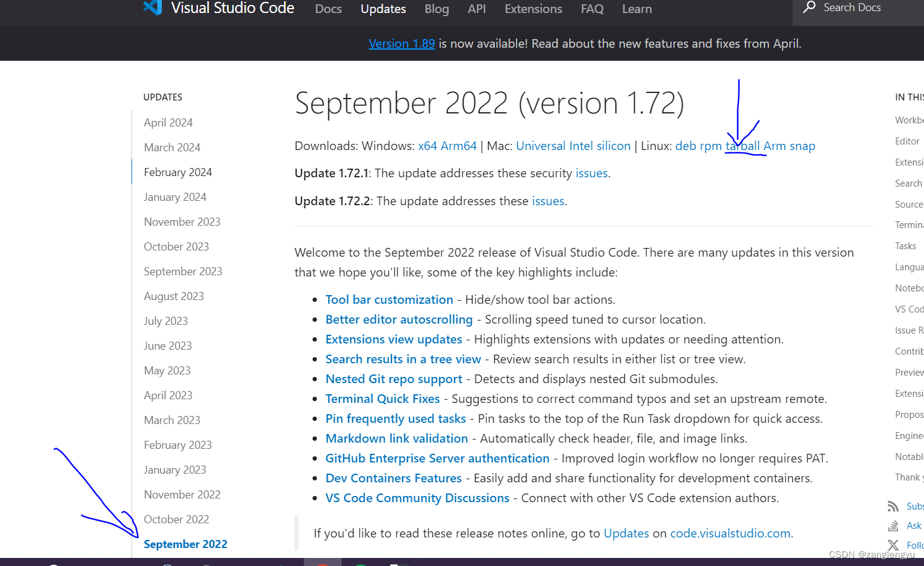Open the Linux snap download link
The height and width of the screenshot is (566, 924).
[802, 146]
